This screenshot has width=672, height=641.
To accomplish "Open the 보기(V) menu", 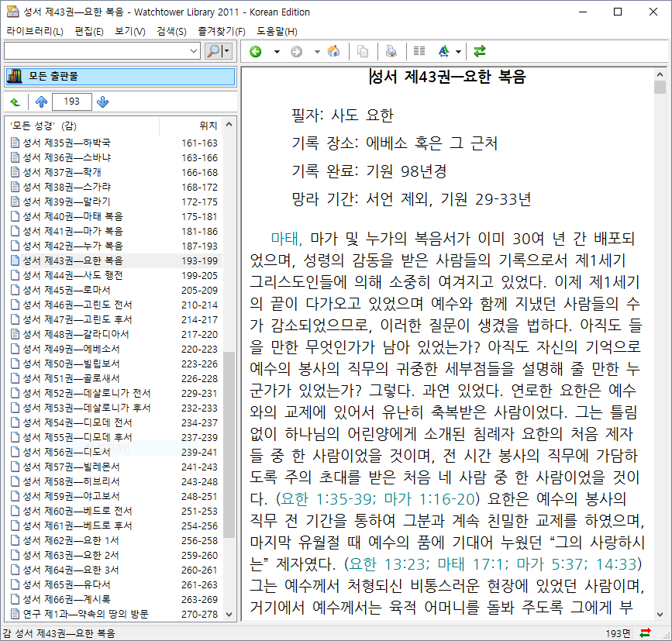I will coord(130,31).
